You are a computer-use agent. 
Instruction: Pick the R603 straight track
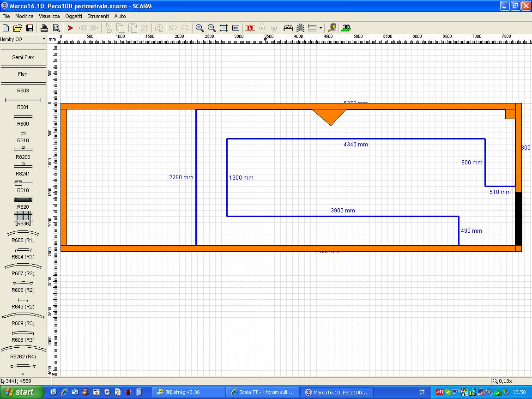click(23, 88)
